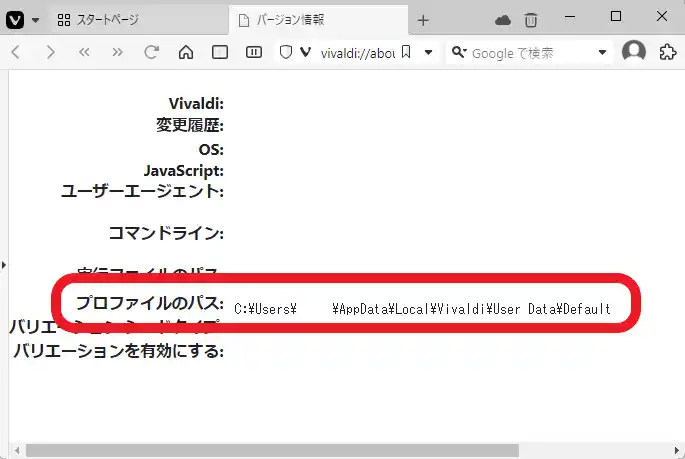
Task: Click the JavaScript: label
Action: pos(184,171)
